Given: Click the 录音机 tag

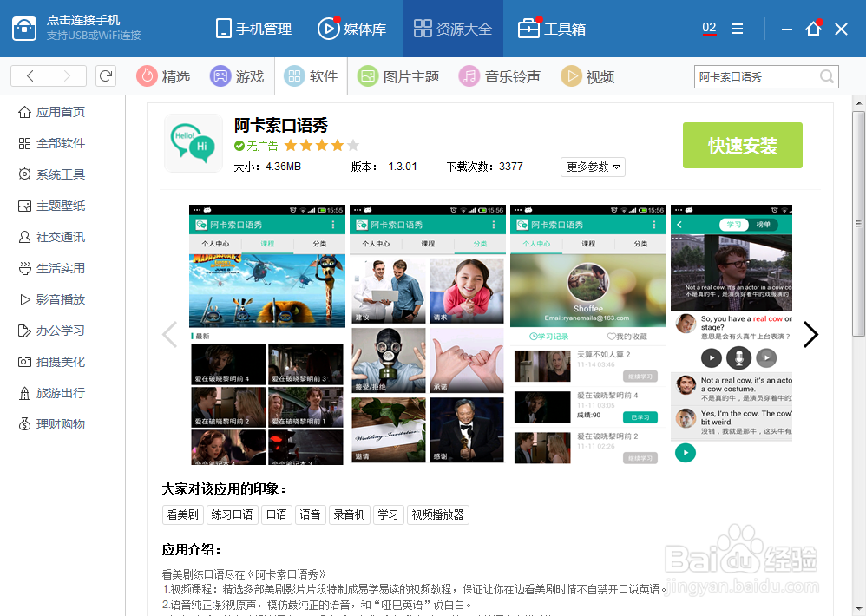Looking at the screenshot, I should (x=349, y=514).
